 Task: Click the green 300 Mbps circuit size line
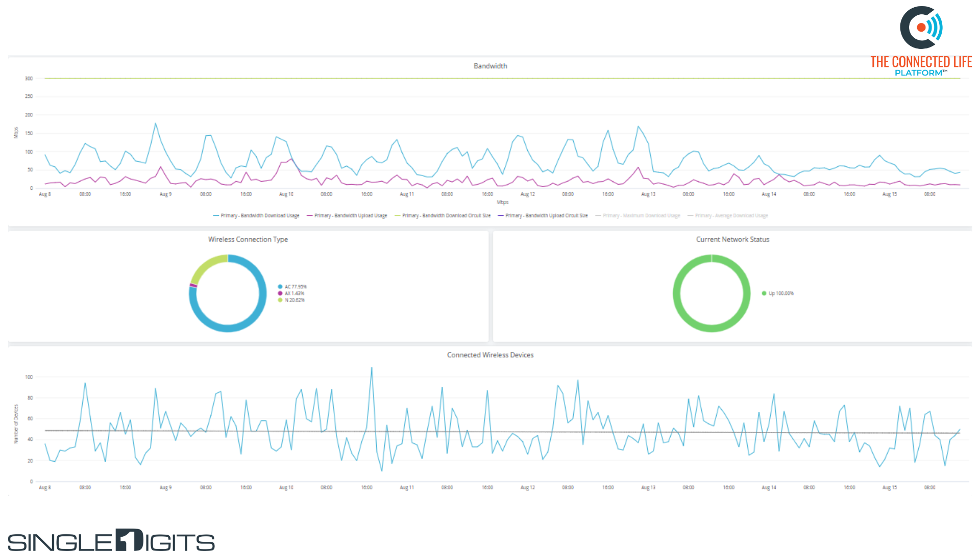[502, 79]
